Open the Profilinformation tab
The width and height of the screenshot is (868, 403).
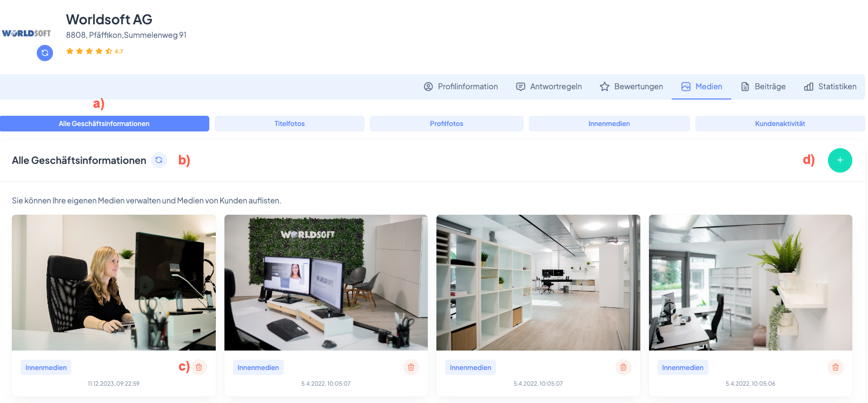point(461,87)
